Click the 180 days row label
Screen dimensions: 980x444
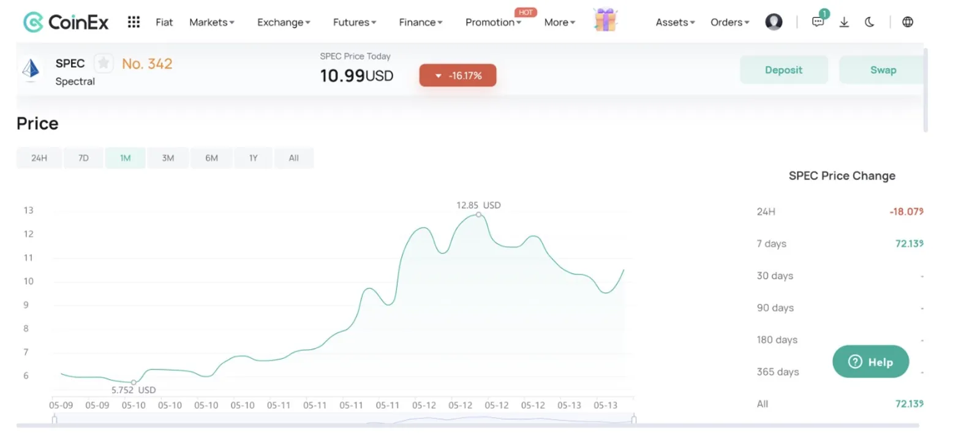point(777,340)
